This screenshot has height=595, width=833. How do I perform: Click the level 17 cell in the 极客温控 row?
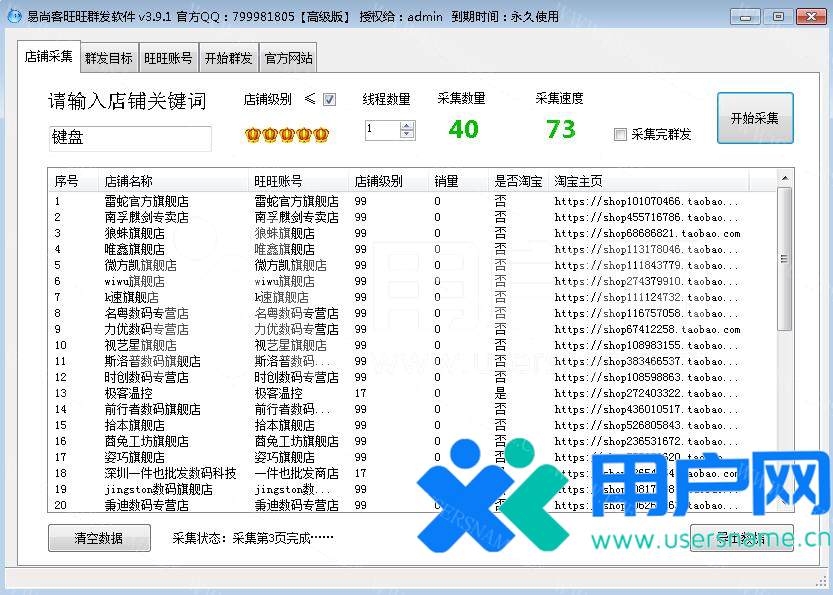(x=361, y=393)
